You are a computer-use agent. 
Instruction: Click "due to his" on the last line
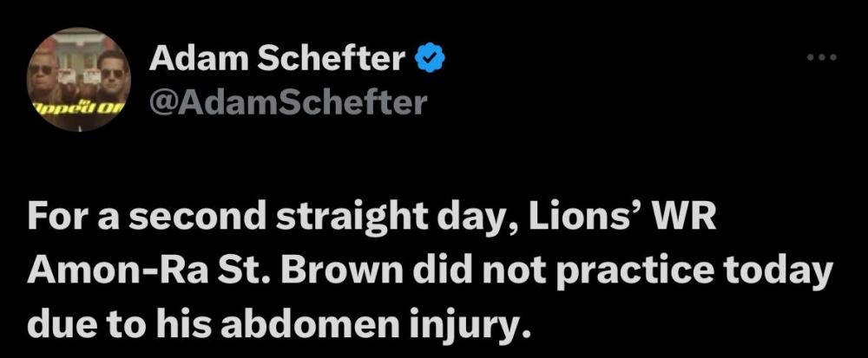108,324
